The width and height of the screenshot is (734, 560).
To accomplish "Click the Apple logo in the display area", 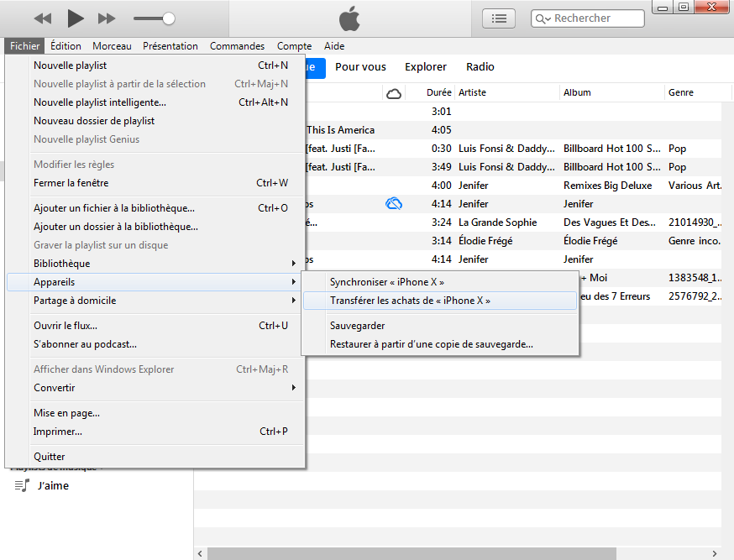I will click(x=349, y=18).
